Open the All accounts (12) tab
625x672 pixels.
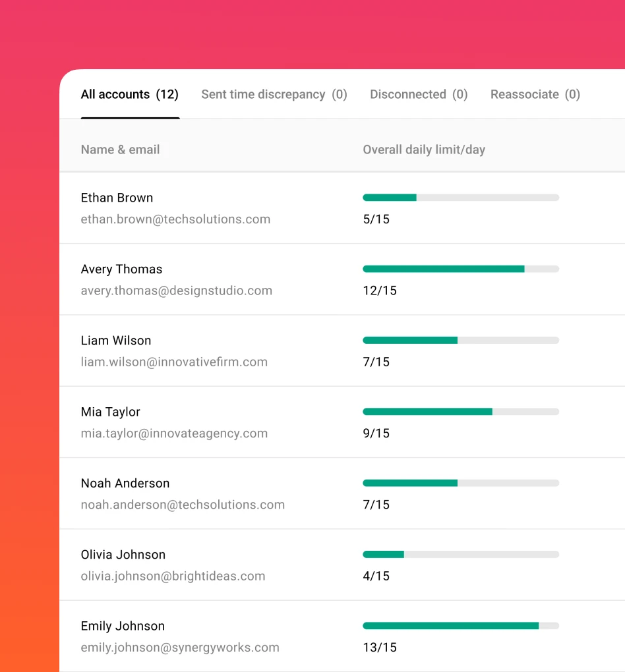pyautogui.click(x=129, y=94)
